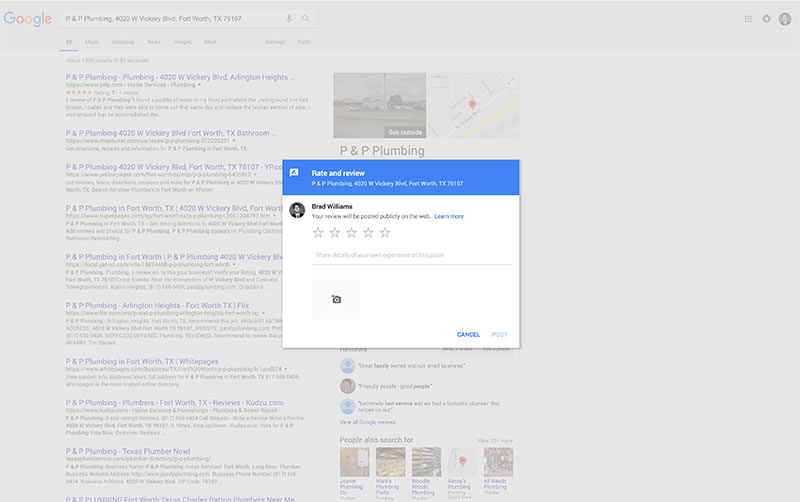Image resolution: width=800 pixels, height=502 pixels.
Task: Focus the share details review text field
Action: (x=412, y=255)
